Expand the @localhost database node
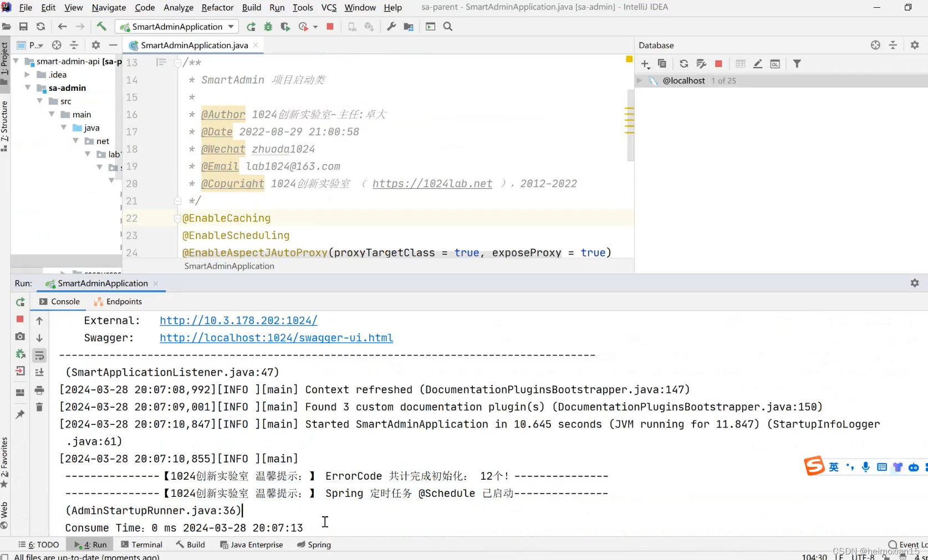This screenshot has height=560, width=928. (639, 81)
